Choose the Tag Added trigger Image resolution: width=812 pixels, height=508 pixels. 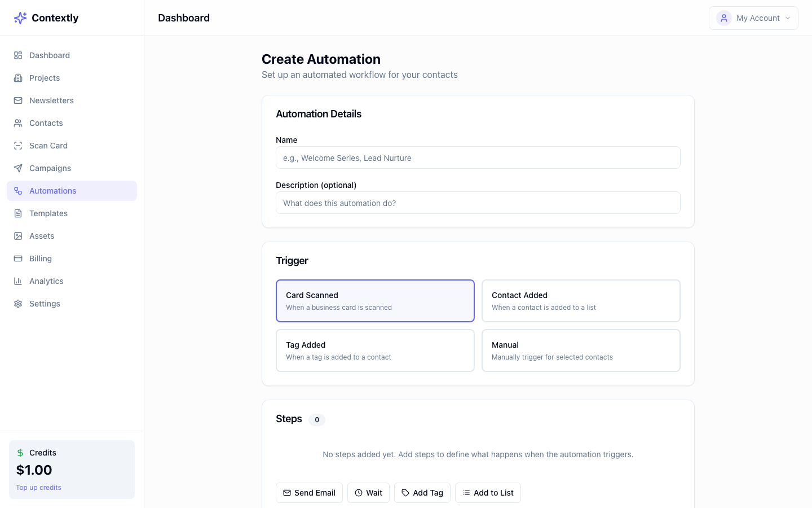click(x=375, y=350)
